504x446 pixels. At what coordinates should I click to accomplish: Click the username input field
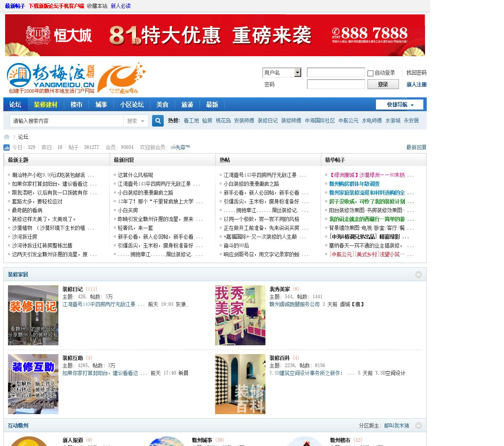336,73
